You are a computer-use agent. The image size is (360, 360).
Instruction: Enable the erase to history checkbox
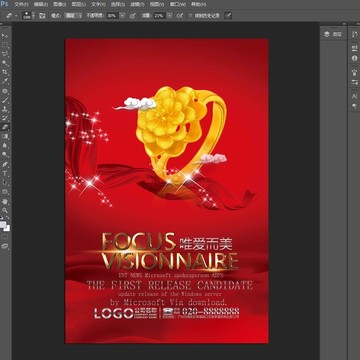[x=191, y=15]
